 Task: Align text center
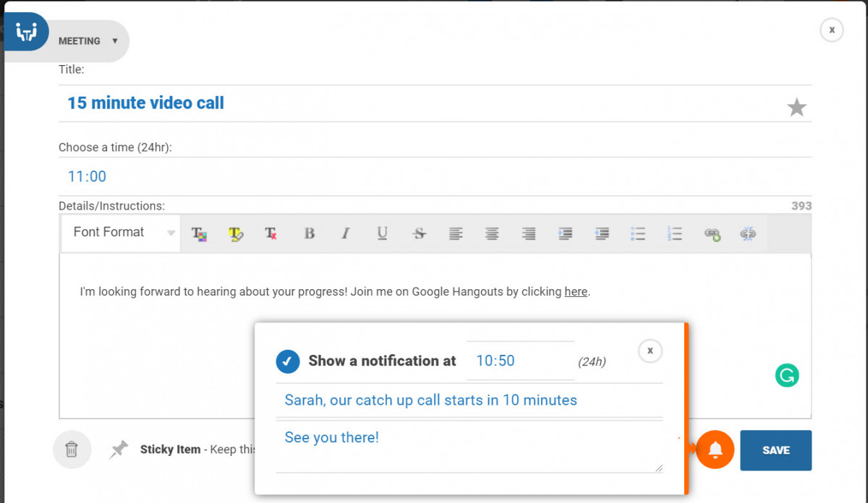pyautogui.click(x=492, y=233)
